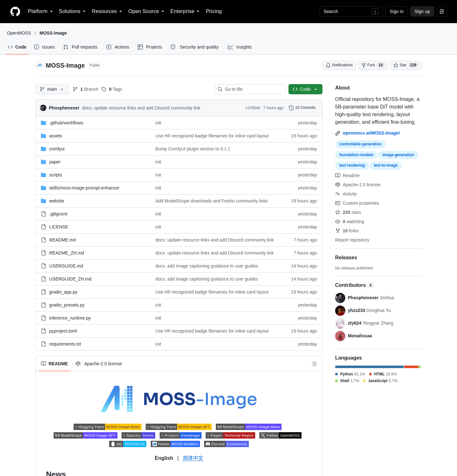Focus the Go to file field
The image size is (457, 476).
(x=250, y=89)
